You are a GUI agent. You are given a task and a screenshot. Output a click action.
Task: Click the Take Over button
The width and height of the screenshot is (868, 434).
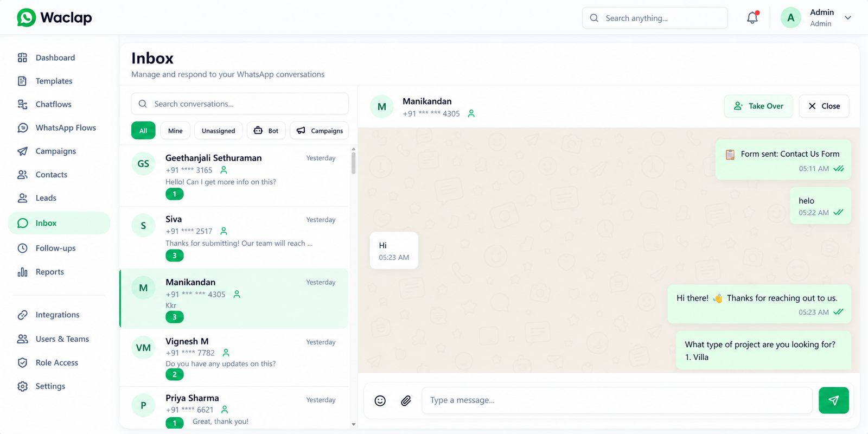(758, 106)
